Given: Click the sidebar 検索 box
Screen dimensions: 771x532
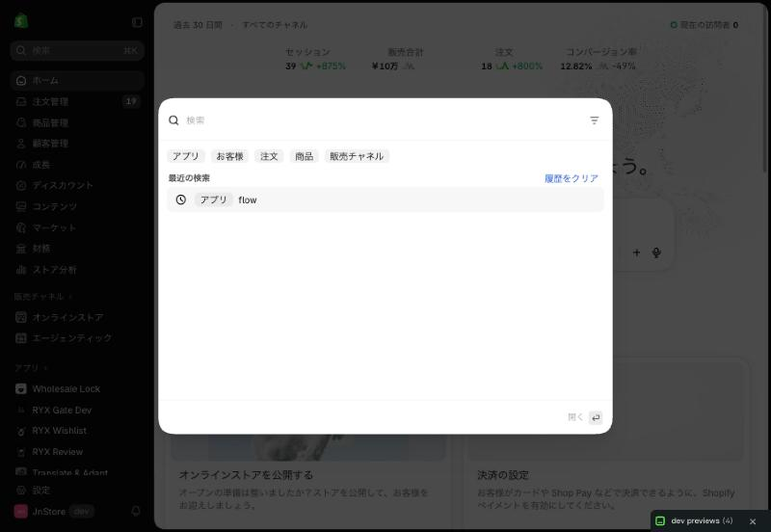Looking at the screenshot, I should click(x=77, y=51).
